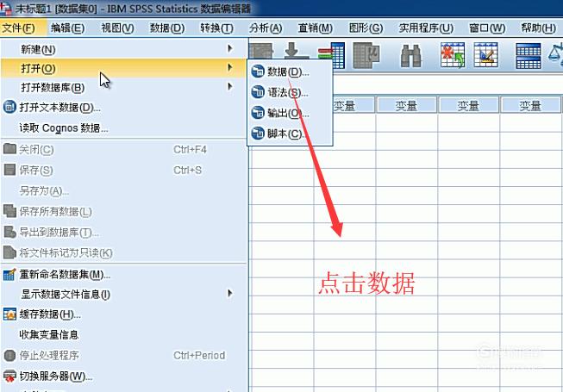
Task: Open the 编辑(E) menu
Action: pyautogui.click(x=68, y=28)
